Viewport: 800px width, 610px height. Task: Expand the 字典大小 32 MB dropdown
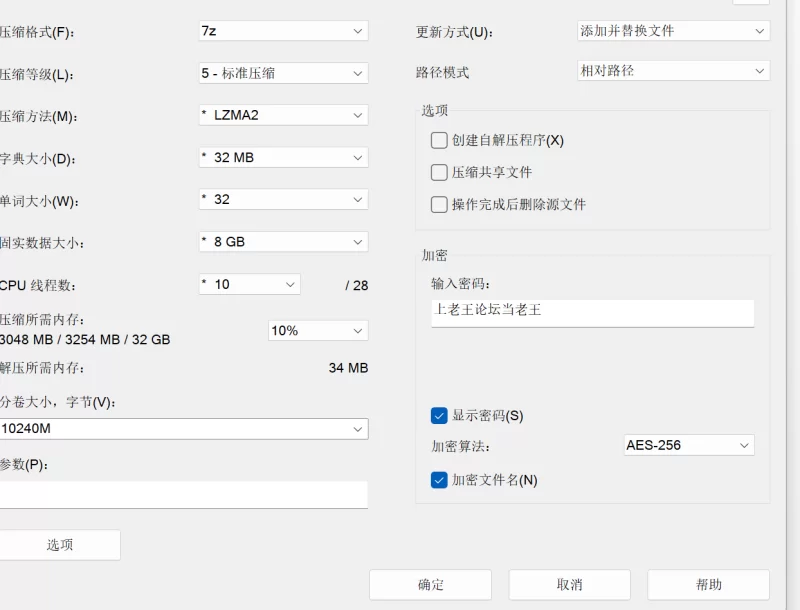(283, 158)
